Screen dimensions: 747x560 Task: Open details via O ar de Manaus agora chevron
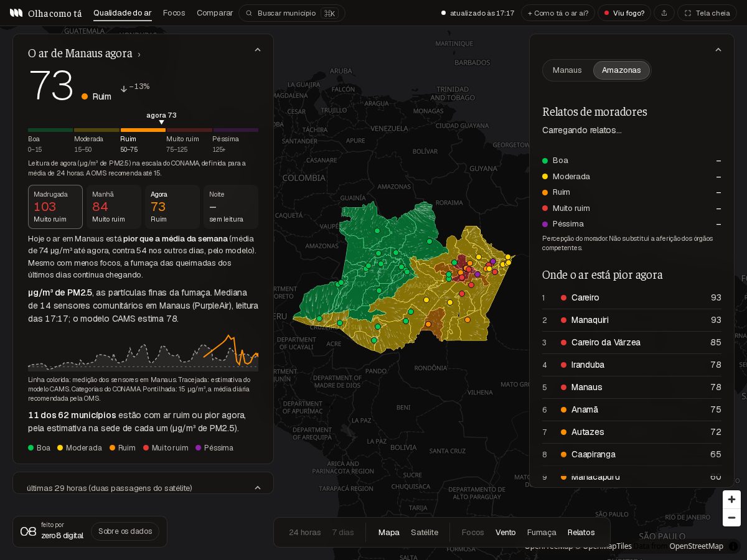(x=139, y=55)
